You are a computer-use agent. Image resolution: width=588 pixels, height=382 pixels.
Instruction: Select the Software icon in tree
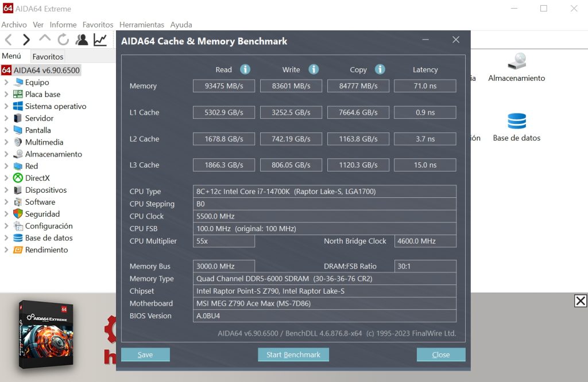click(18, 202)
